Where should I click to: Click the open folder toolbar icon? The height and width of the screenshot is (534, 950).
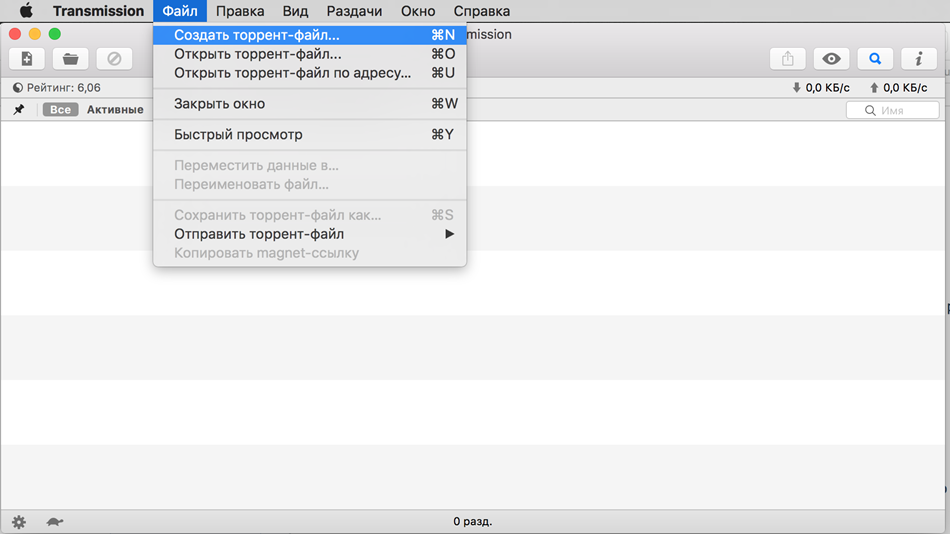[70, 59]
